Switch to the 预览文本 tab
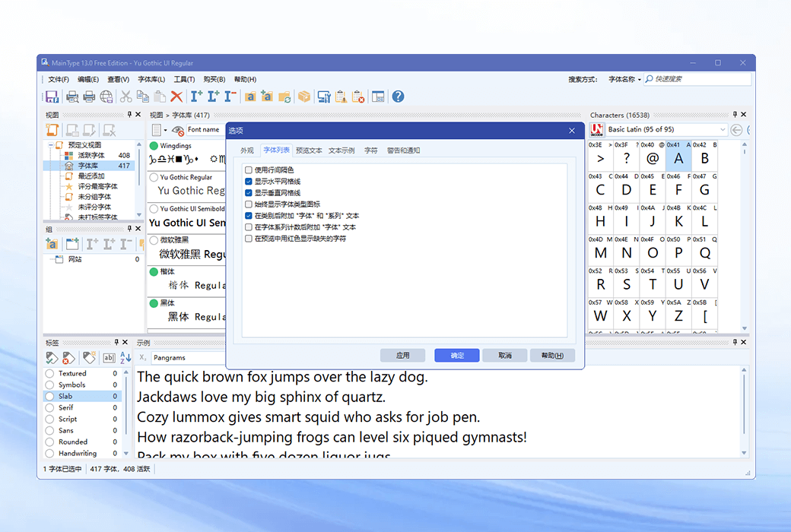Image resolution: width=791 pixels, height=532 pixels. point(309,150)
